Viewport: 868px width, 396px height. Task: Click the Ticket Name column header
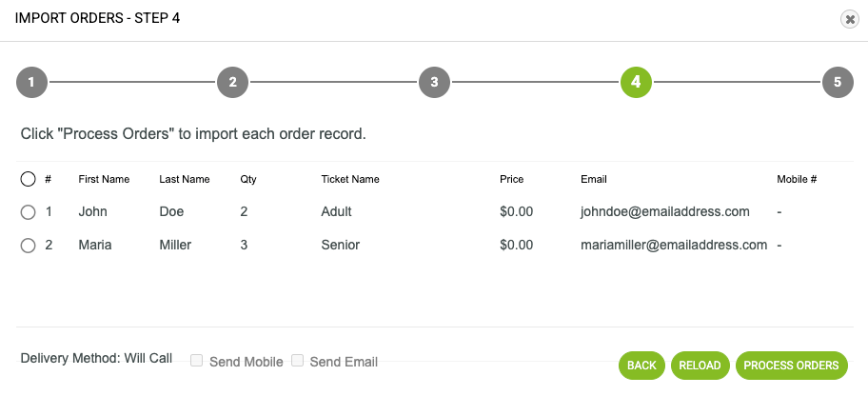(x=350, y=179)
